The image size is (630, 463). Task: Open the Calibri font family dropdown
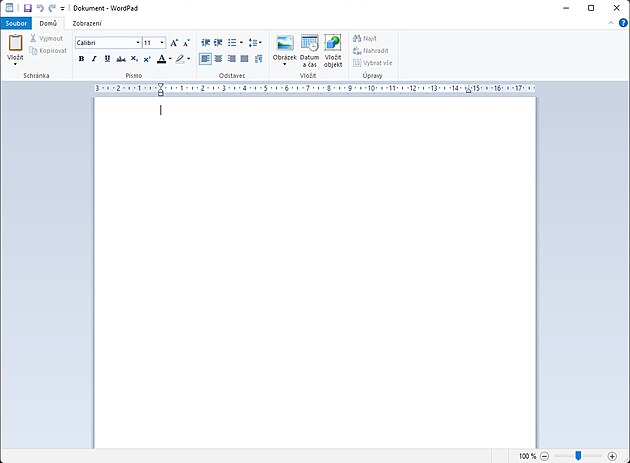[x=137, y=43]
